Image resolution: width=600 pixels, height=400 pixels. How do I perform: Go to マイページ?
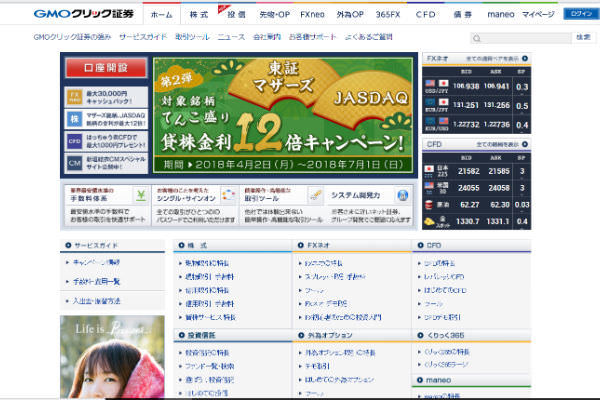(538, 15)
